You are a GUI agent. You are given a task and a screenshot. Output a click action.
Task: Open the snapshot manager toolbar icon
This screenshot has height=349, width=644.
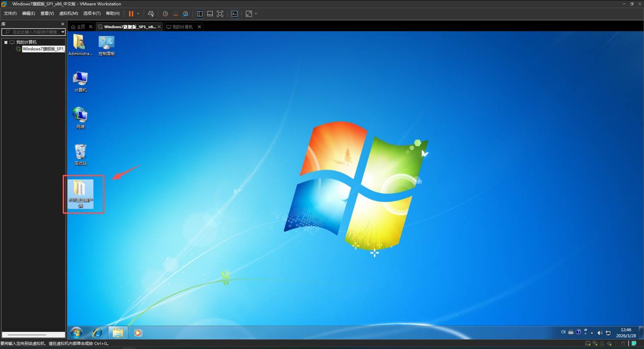(x=186, y=14)
